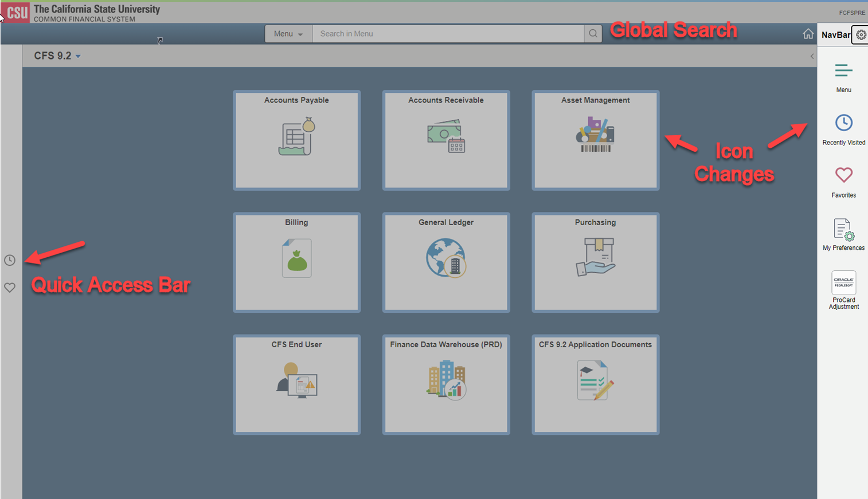Open the Billing tile
The image size is (868, 499).
tap(296, 262)
